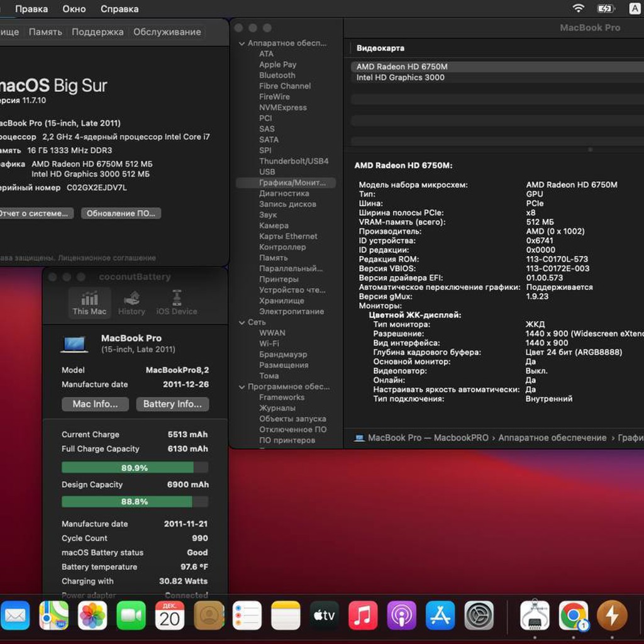Open Calendar showing date 20
Viewport: 644px width, 644px height.
click(x=170, y=615)
